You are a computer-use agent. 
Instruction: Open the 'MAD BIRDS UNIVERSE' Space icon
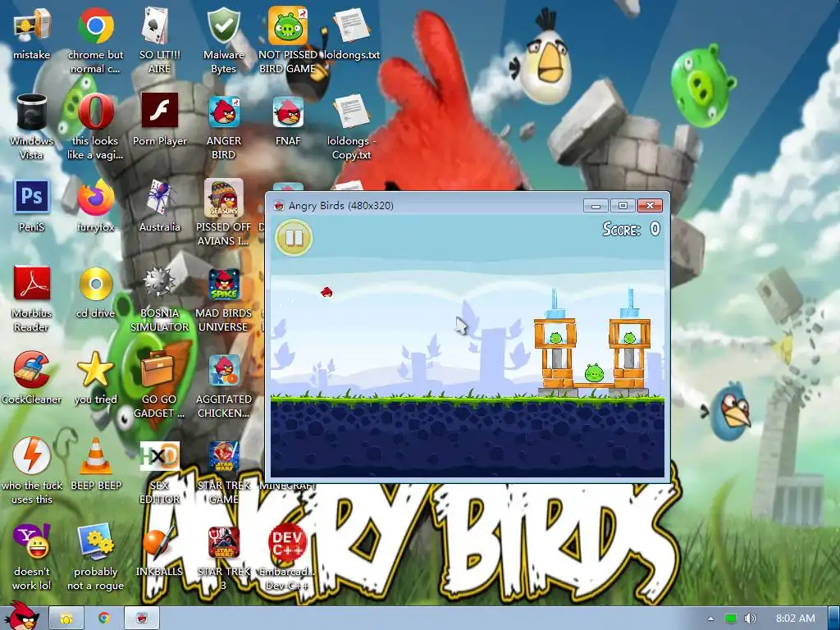point(223,285)
